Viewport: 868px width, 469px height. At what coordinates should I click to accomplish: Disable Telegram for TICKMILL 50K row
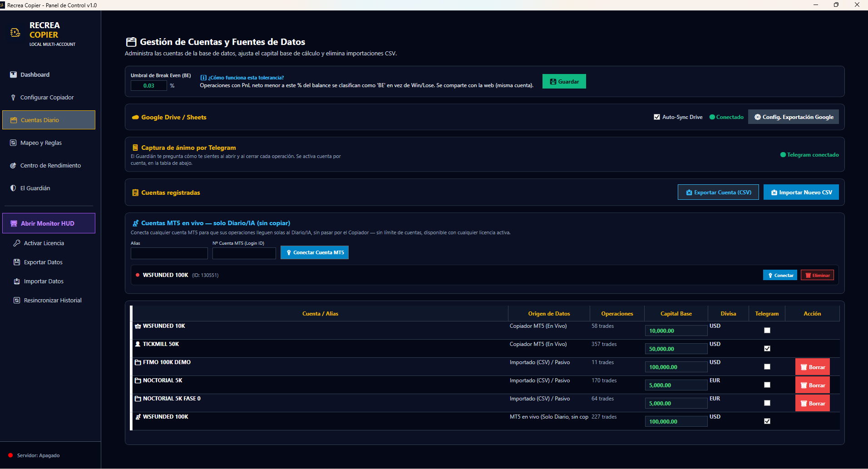click(x=767, y=349)
